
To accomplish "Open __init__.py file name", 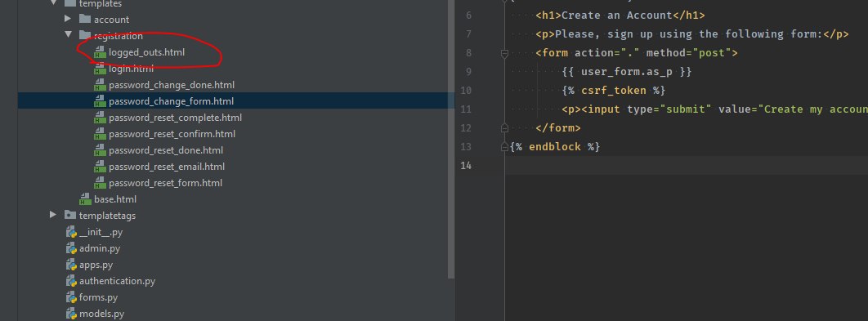I will click(x=101, y=232).
